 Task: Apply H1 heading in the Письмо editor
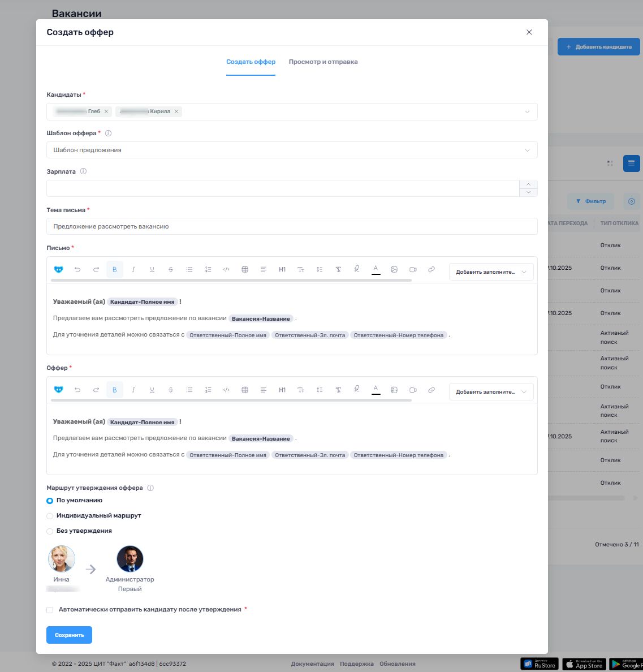click(282, 270)
